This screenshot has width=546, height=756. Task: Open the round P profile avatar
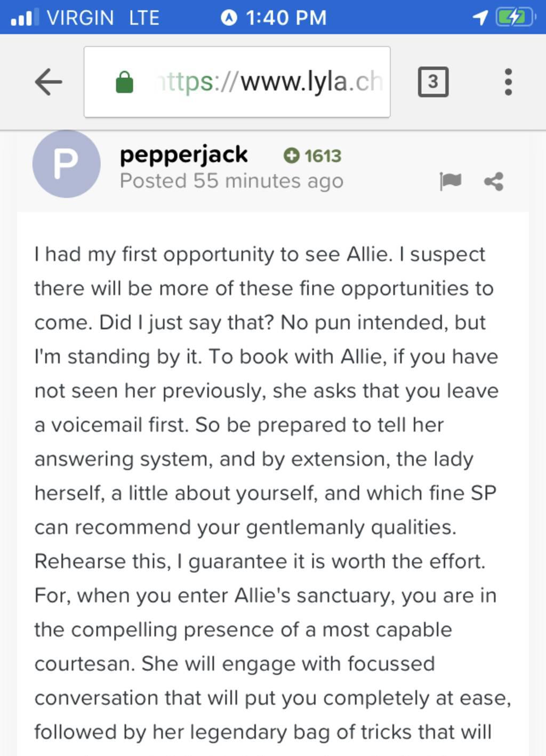[67, 164]
